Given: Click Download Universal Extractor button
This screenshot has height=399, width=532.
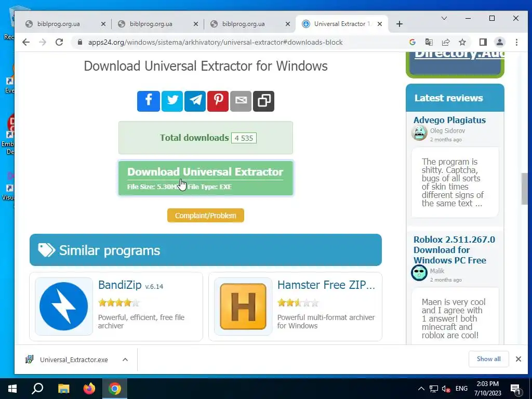Looking at the screenshot, I should (206, 178).
